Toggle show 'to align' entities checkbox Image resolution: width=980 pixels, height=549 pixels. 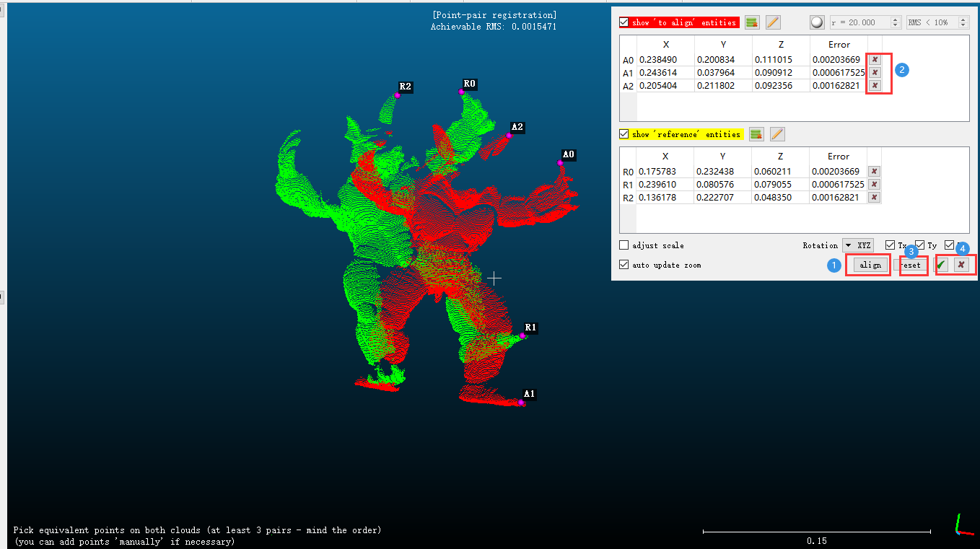point(624,22)
